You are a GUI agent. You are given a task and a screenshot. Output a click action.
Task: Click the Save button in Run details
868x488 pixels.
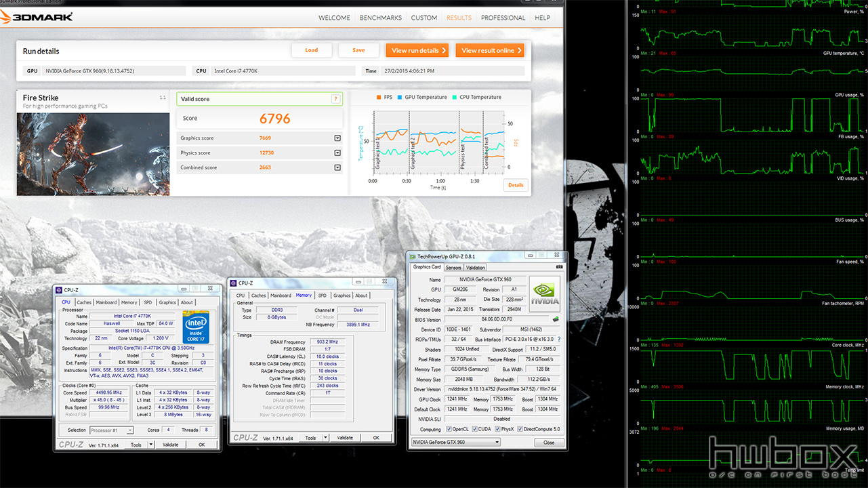[x=358, y=50]
